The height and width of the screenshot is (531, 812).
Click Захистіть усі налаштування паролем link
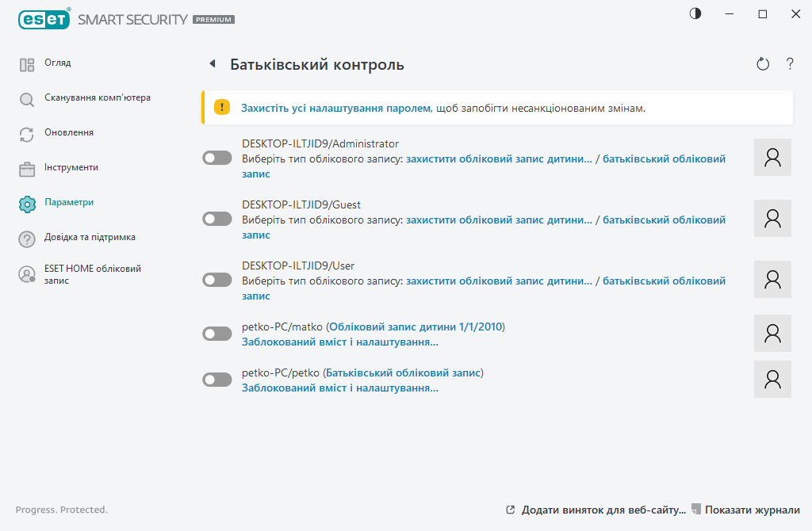335,108
